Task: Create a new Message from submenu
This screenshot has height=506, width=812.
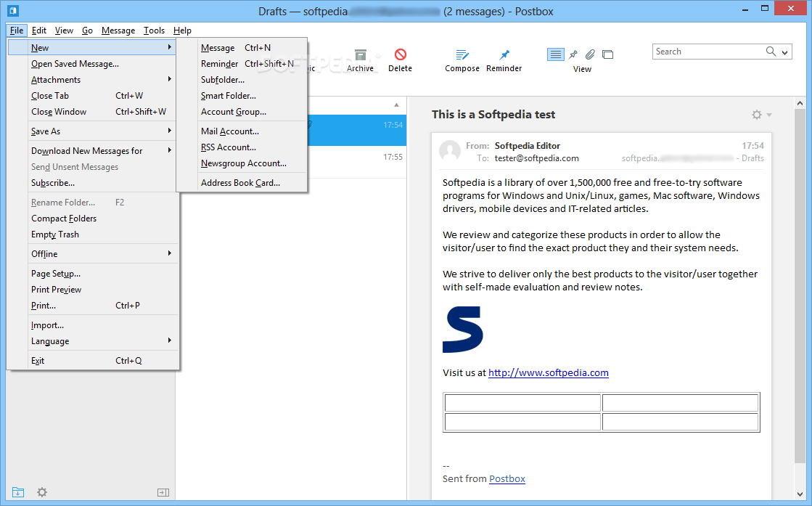Action: coord(242,48)
